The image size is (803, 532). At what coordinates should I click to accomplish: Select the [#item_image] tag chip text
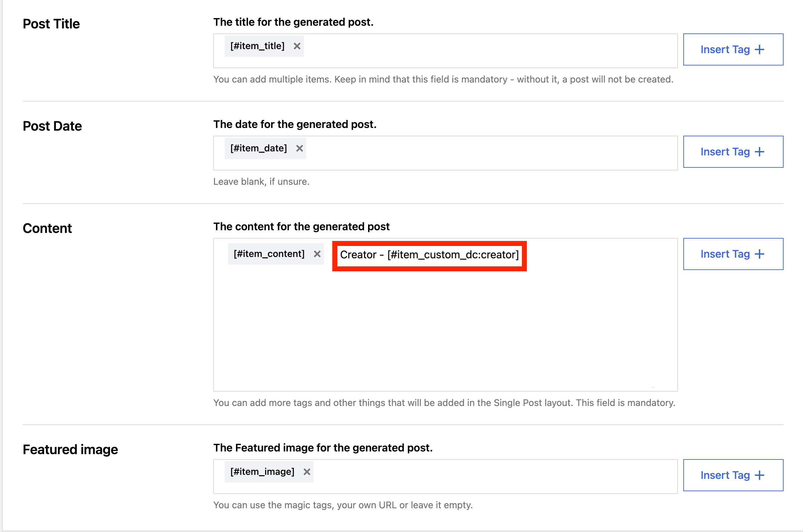click(262, 472)
